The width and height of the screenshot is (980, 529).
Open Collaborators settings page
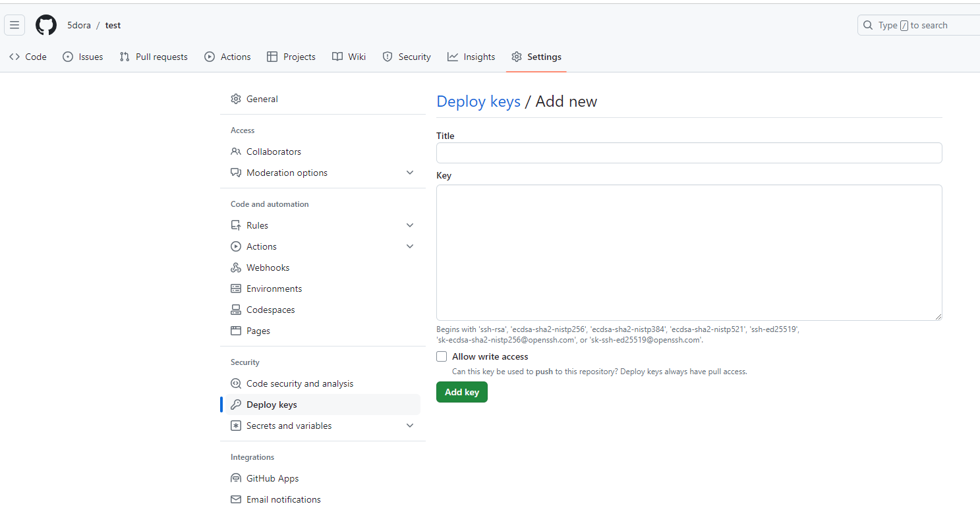323,152
